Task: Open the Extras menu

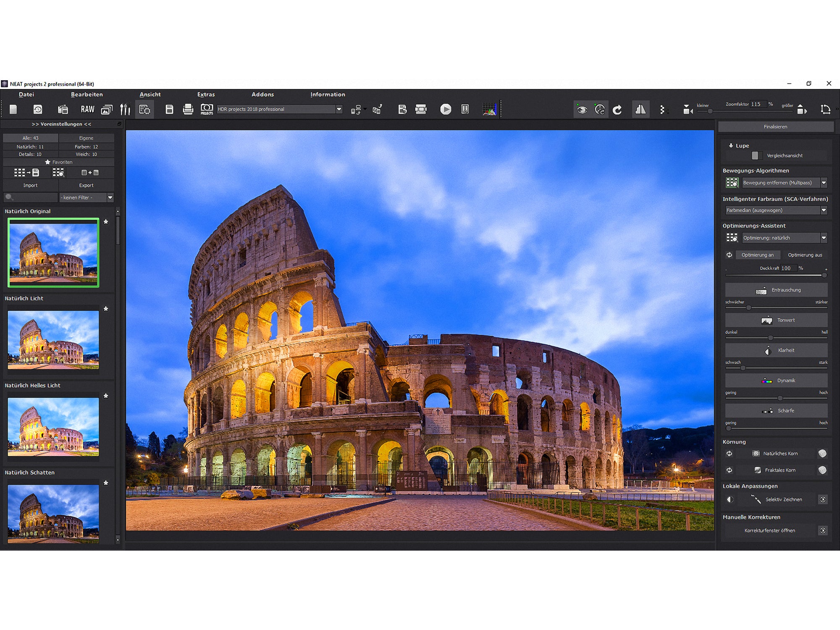Action: [206, 94]
